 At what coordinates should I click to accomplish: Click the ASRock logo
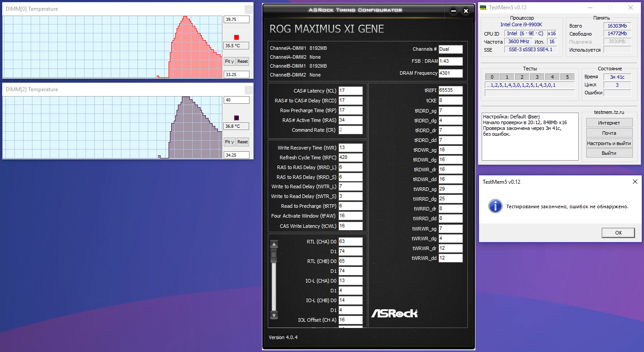click(394, 313)
